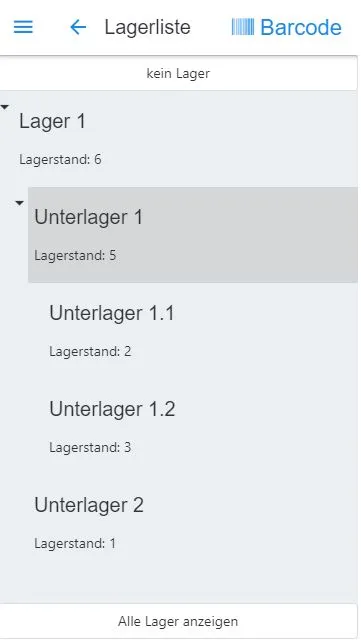Open the Barcode scanner link

[x=287, y=27]
